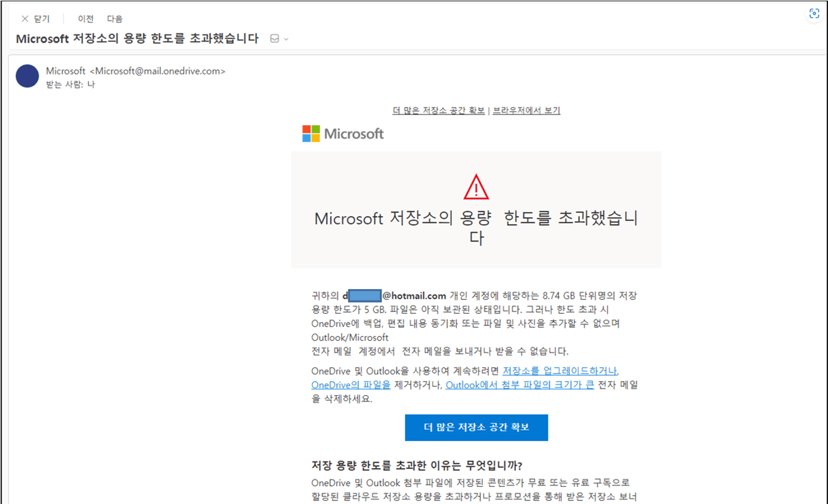Click the email subject title at top
828x504 pixels.
(137, 39)
